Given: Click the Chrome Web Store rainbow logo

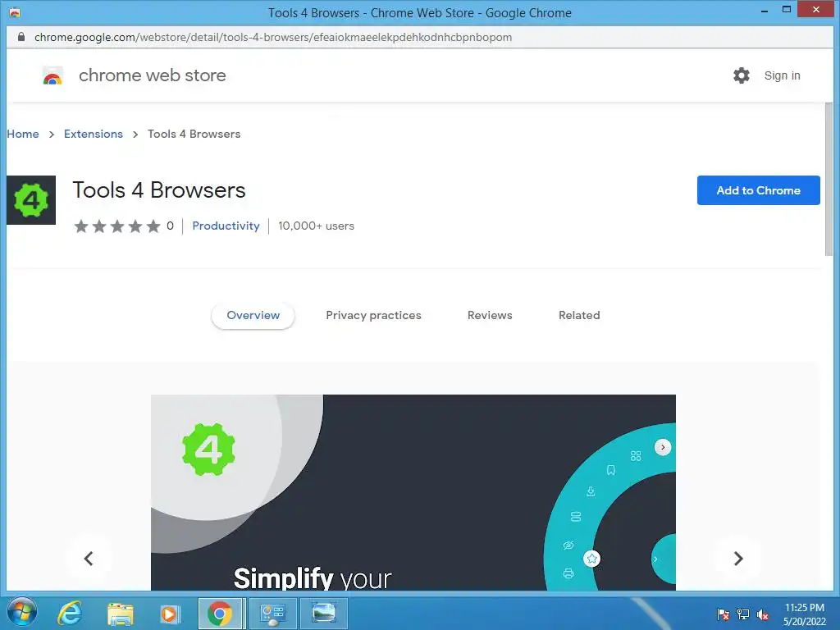Looking at the screenshot, I should point(52,75).
